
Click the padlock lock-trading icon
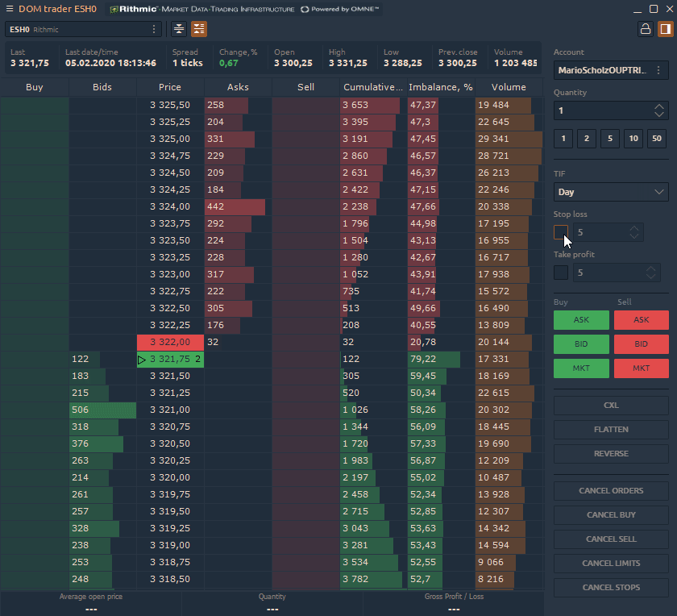[x=645, y=29]
